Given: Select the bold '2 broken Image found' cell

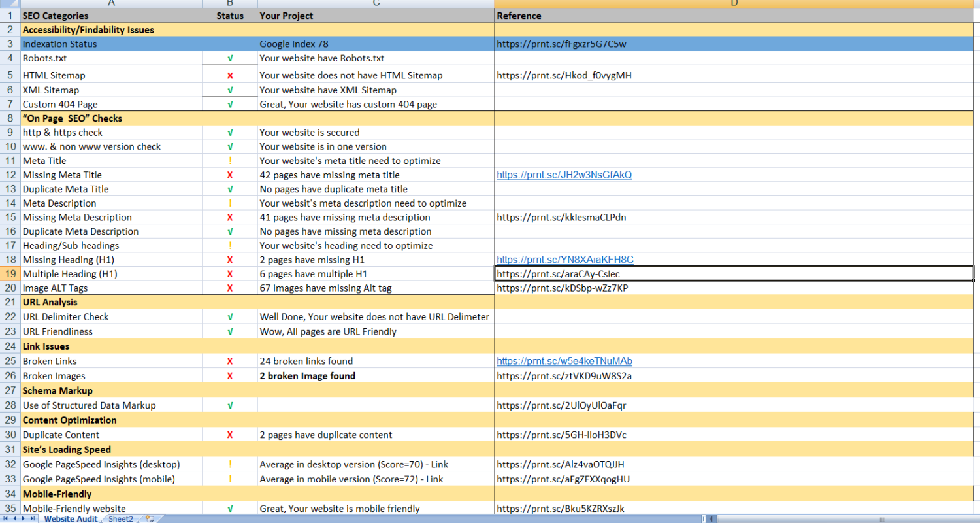Looking at the screenshot, I should (x=376, y=376).
